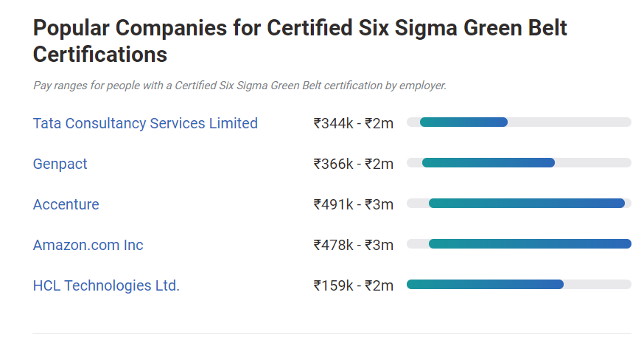Go to the Amazon.com Inc link
The height and width of the screenshot is (340, 644).
coord(88,245)
